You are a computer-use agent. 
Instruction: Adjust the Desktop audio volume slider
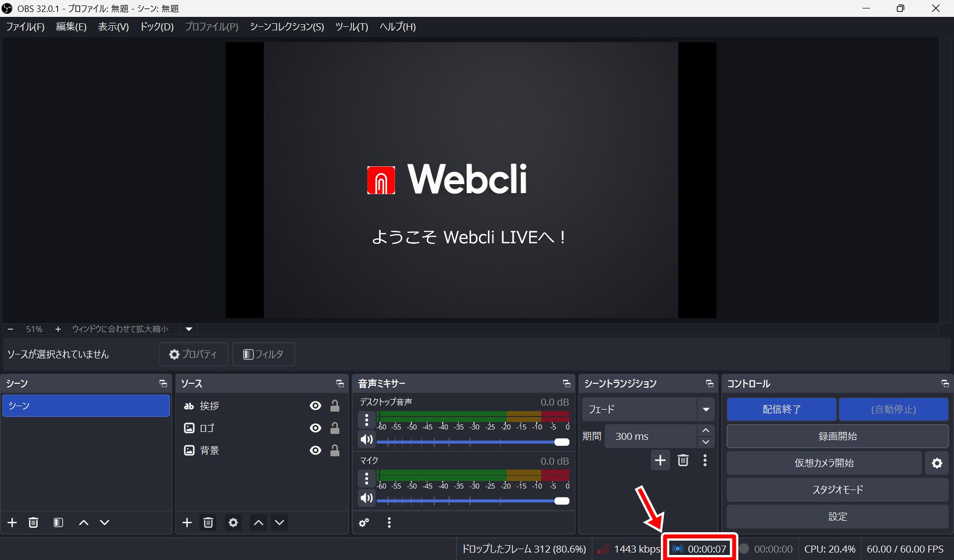pos(561,442)
